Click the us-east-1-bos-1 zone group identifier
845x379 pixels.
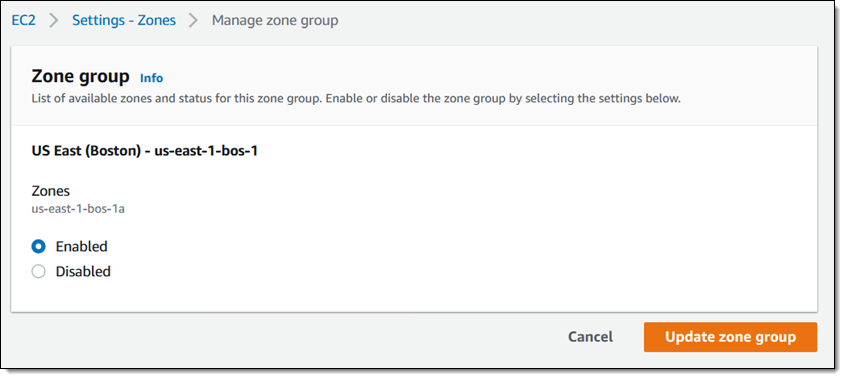(x=206, y=151)
